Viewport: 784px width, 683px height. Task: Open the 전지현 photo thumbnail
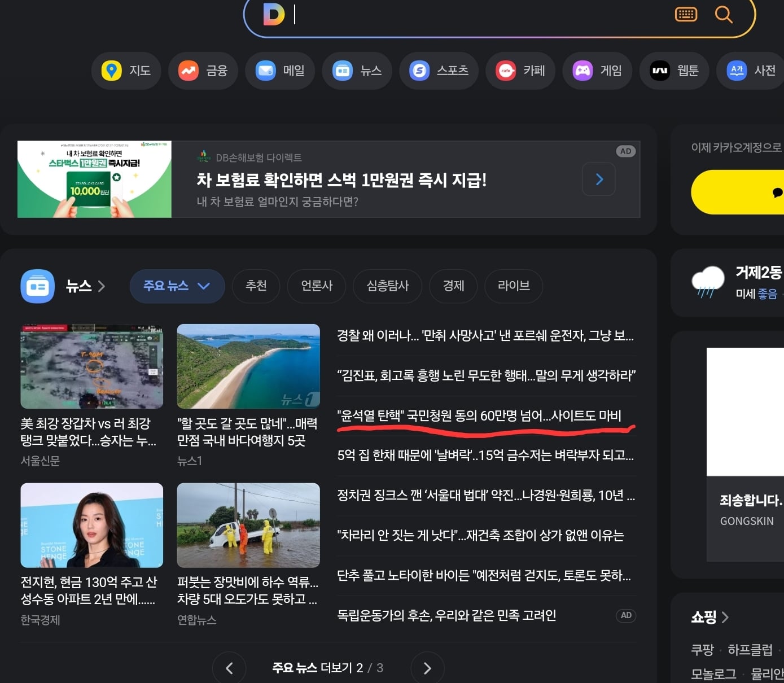(x=92, y=526)
